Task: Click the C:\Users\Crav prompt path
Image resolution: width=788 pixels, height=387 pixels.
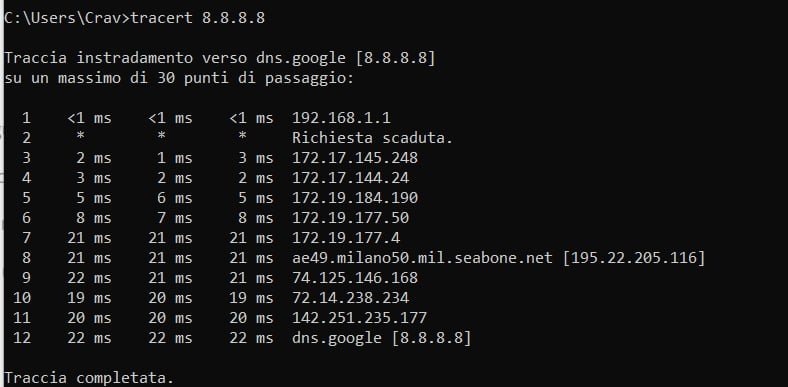Action: (x=63, y=18)
